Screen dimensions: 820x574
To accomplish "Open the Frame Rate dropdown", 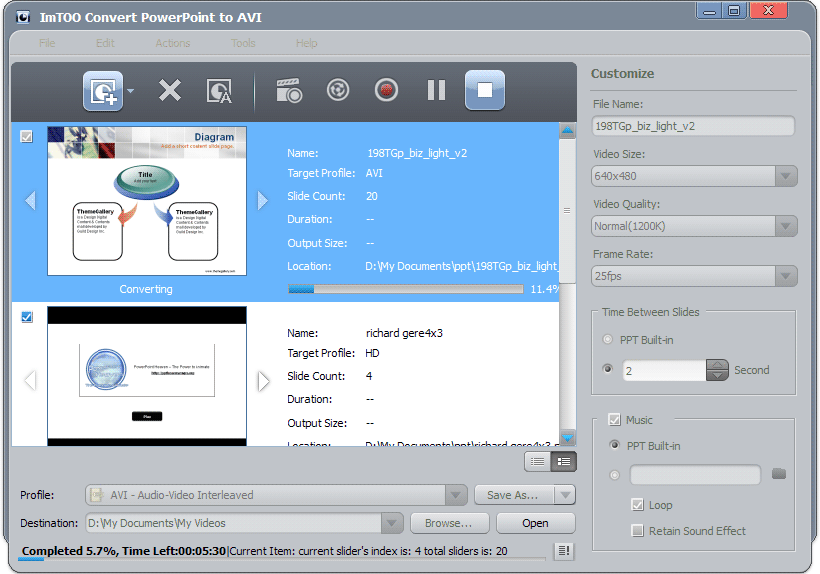I will pyautogui.click(x=786, y=276).
